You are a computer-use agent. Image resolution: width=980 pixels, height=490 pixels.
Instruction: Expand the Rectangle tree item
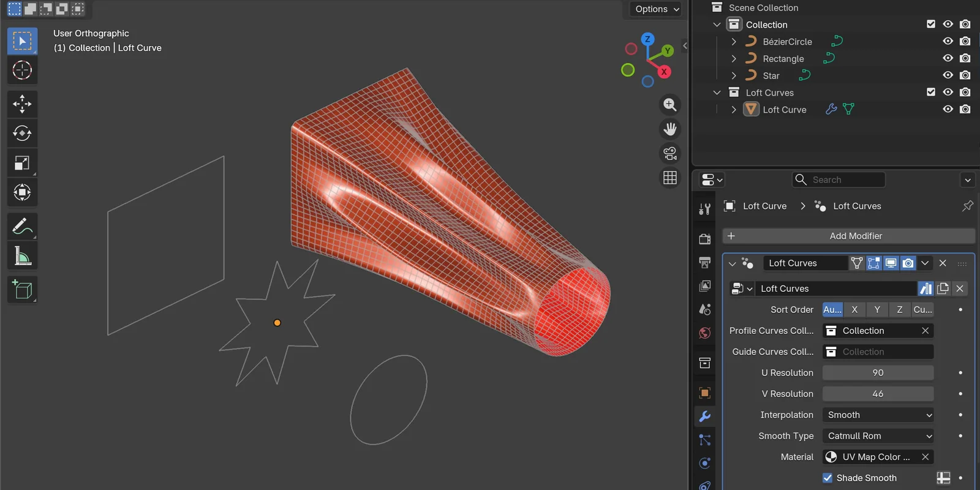coord(734,59)
